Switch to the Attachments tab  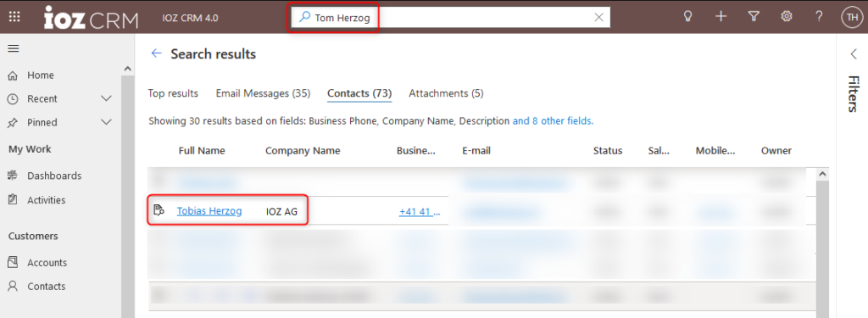point(446,93)
